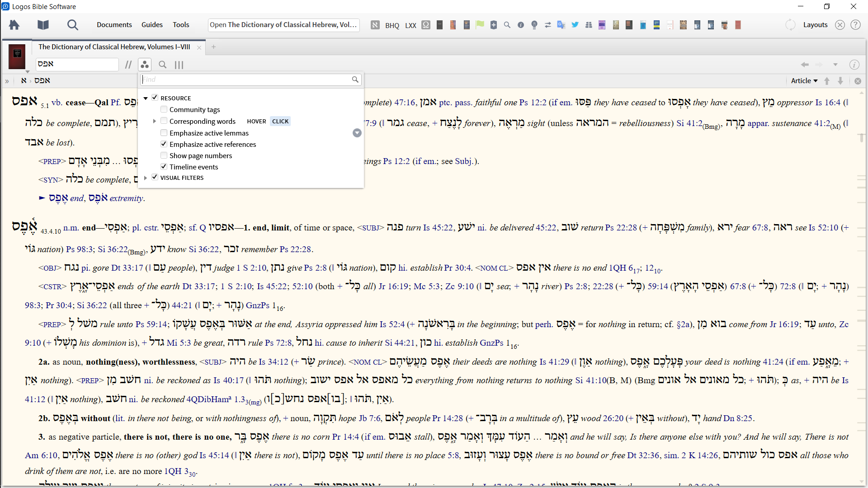Click the Omega shortcut icon

(425, 25)
